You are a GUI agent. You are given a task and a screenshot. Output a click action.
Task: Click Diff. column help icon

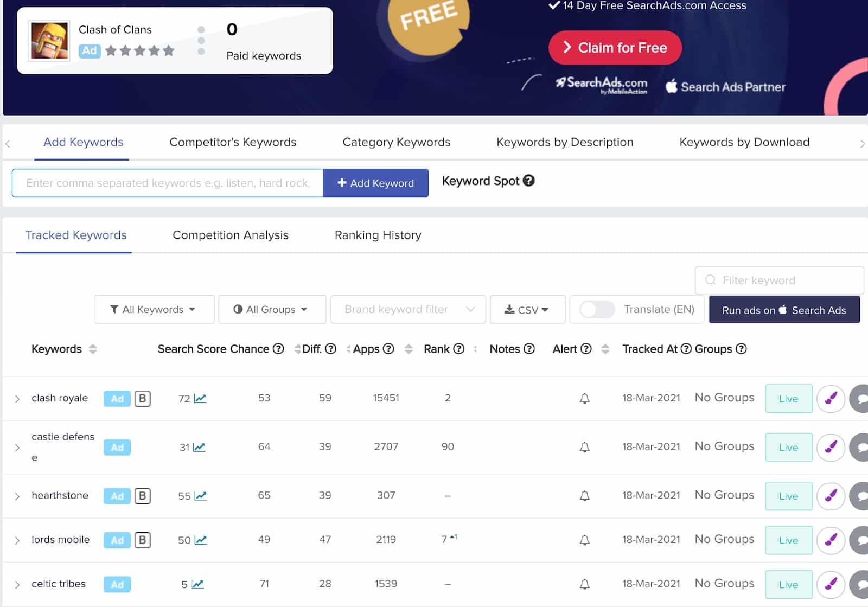pyautogui.click(x=330, y=349)
